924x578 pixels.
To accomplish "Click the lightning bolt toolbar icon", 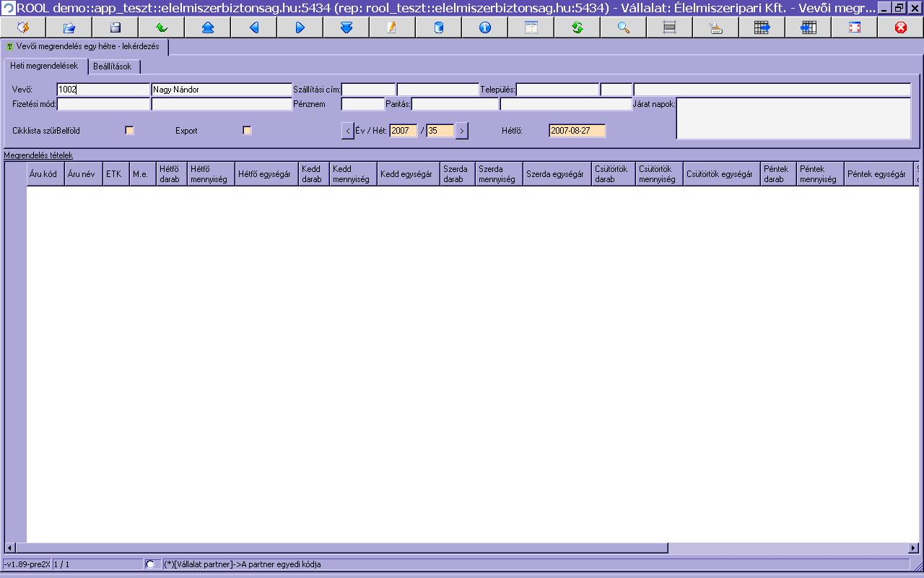I will click(23, 27).
